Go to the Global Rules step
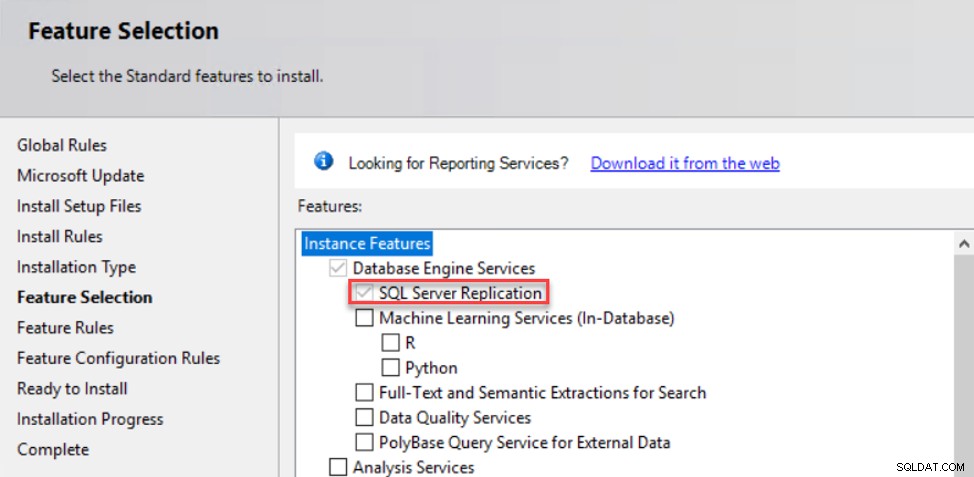 coord(61,145)
